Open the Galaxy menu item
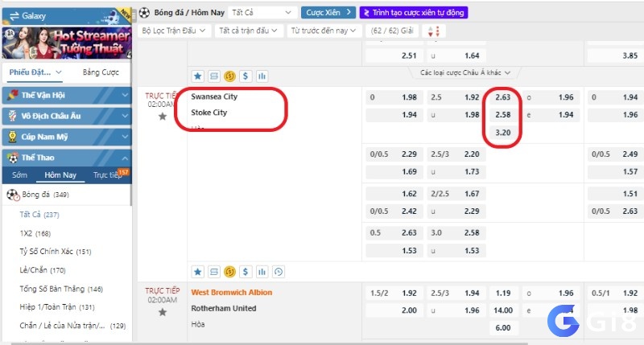Viewport: 644px width, 345px height. (x=67, y=16)
